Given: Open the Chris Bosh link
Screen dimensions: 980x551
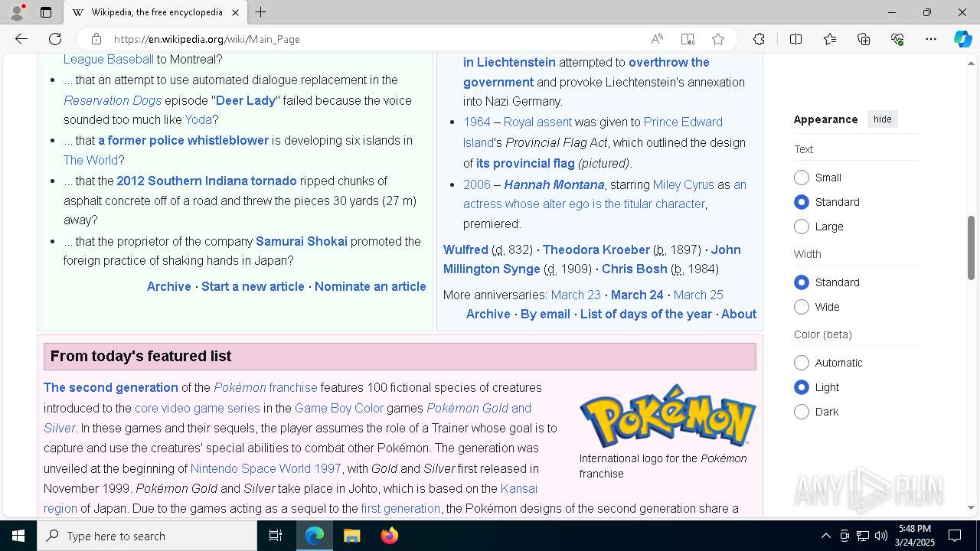Looking at the screenshot, I should 635,269.
